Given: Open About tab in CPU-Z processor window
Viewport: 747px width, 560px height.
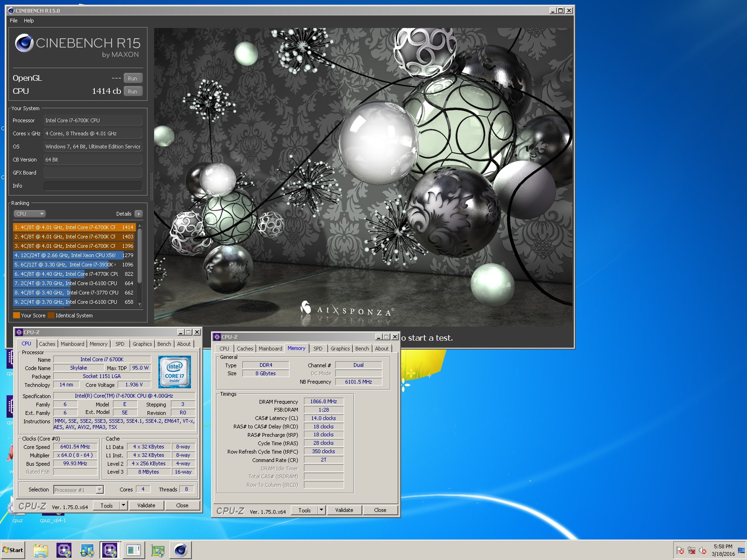Looking at the screenshot, I should (x=184, y=344).
